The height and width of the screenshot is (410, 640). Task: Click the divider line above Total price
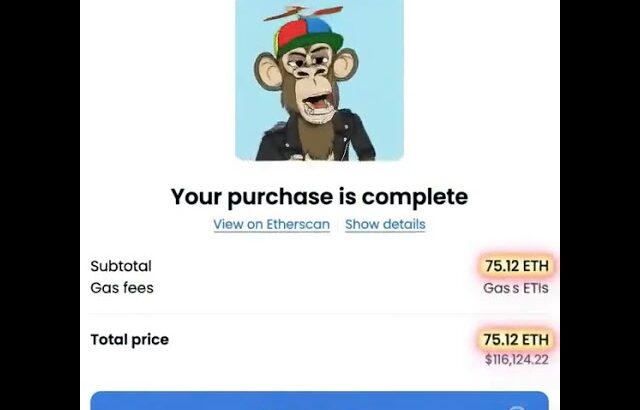coord(319,314)
